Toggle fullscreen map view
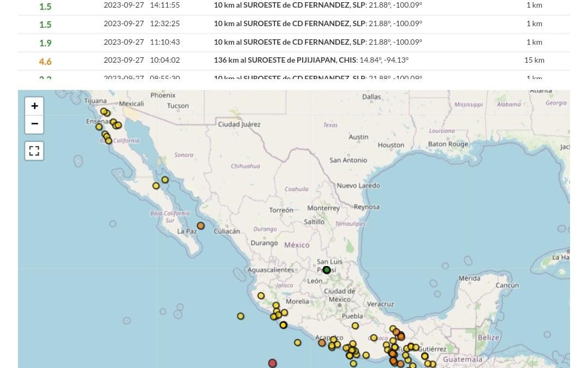Screen dimensions: 588x368 [x=34, y=151]
